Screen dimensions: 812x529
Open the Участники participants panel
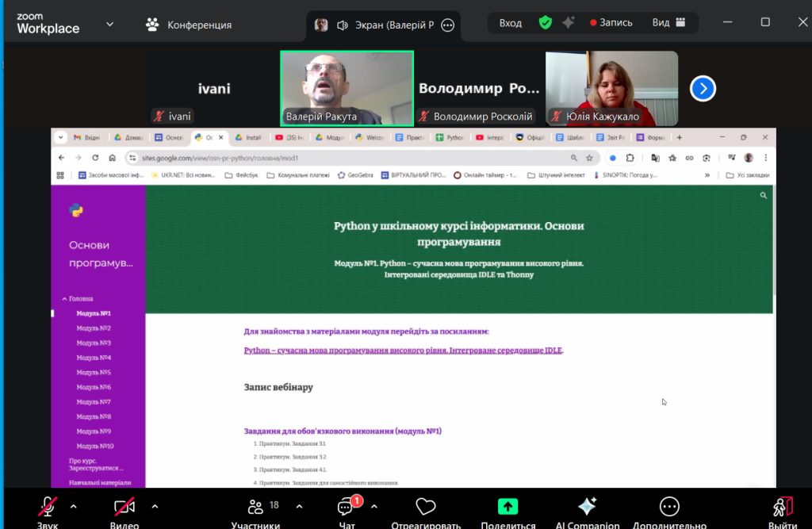(x=255, y=508)
